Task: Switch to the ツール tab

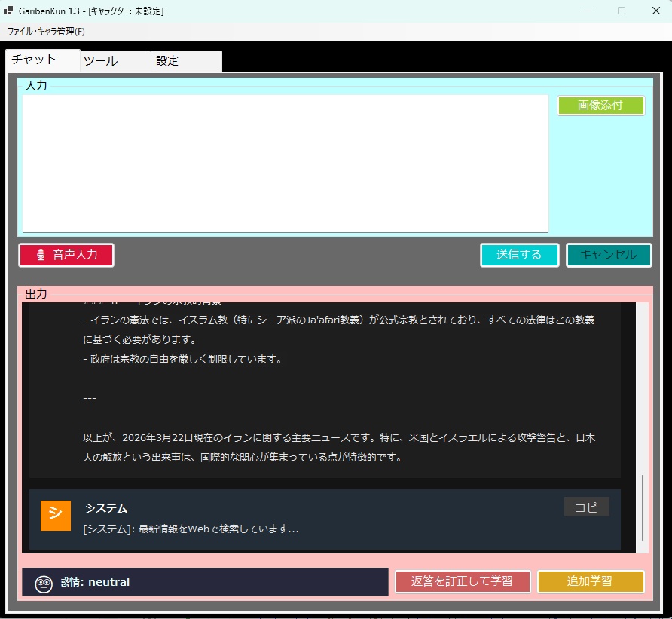Action: coord(101,60)
